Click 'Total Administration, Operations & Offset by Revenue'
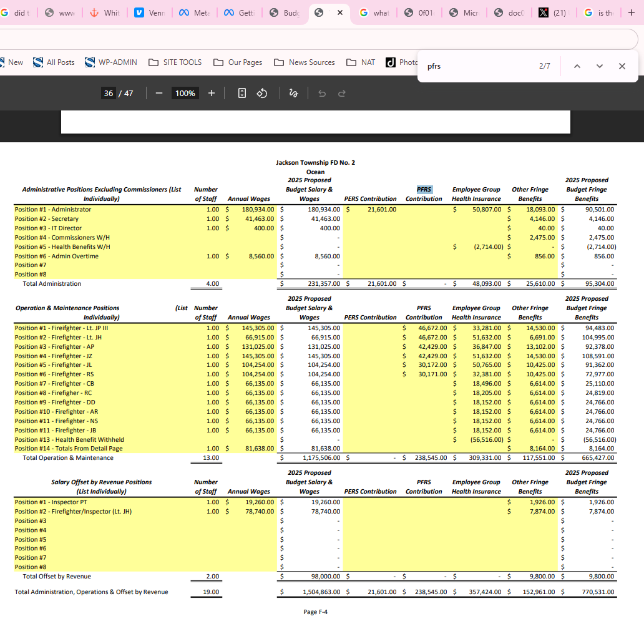The image size is (644, 644). [91, 592]
